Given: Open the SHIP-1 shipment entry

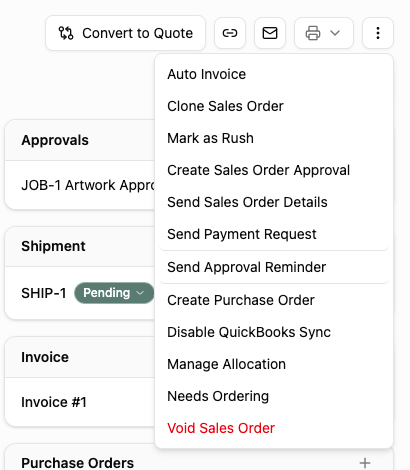Looking at the screenshot, I should 44,293.
